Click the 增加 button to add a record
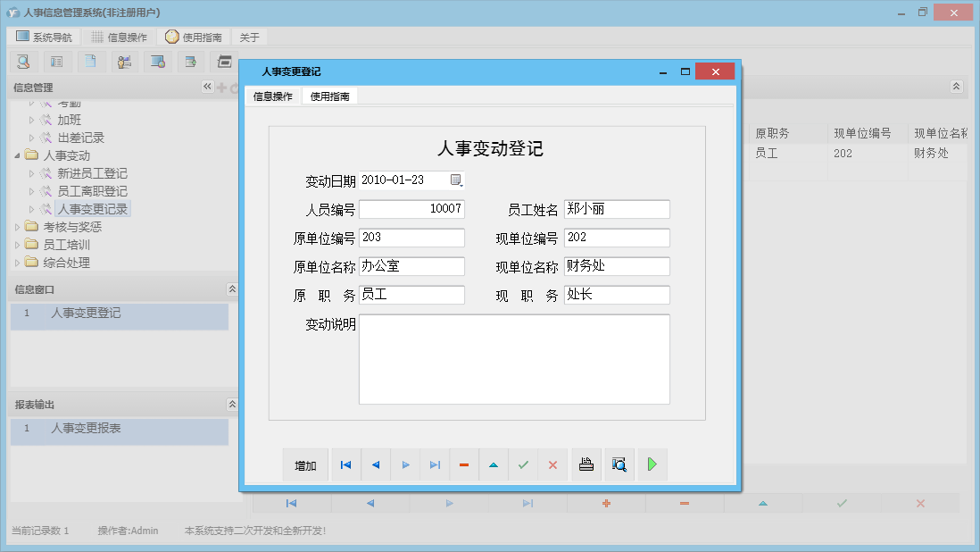Screen dimensions: 980x552 point(305,464)
